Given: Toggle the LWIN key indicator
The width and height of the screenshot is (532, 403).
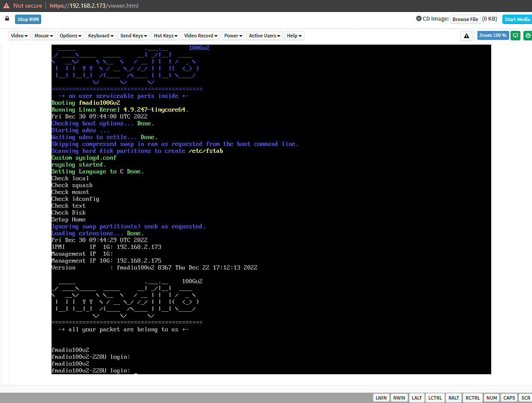Looking at the screenshot, I should click(381, 398).
